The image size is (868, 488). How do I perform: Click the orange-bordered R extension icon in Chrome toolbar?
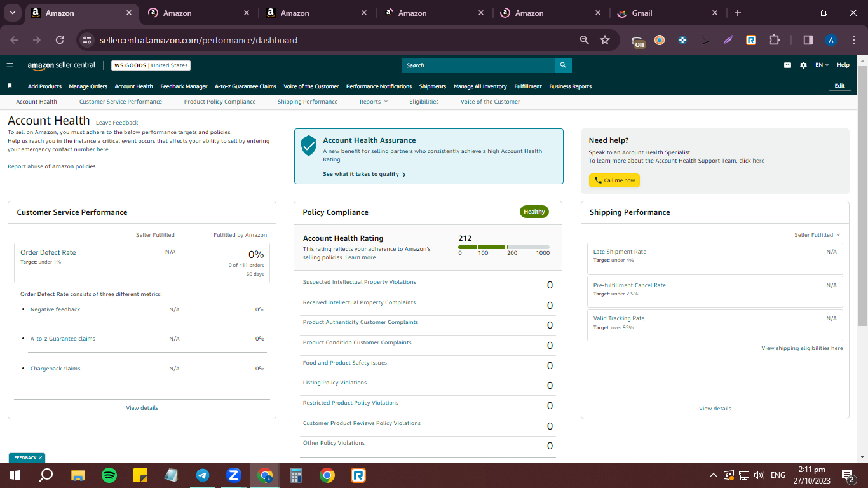click(751, 40)
